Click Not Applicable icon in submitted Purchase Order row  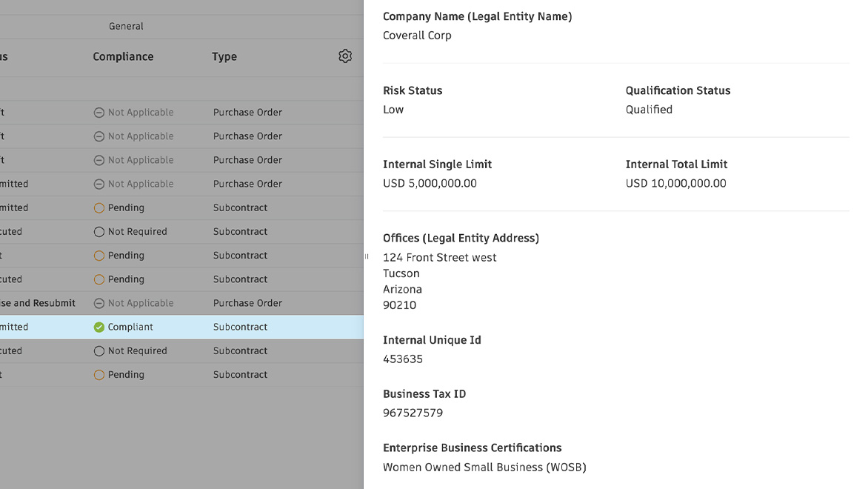pos(99,184)
